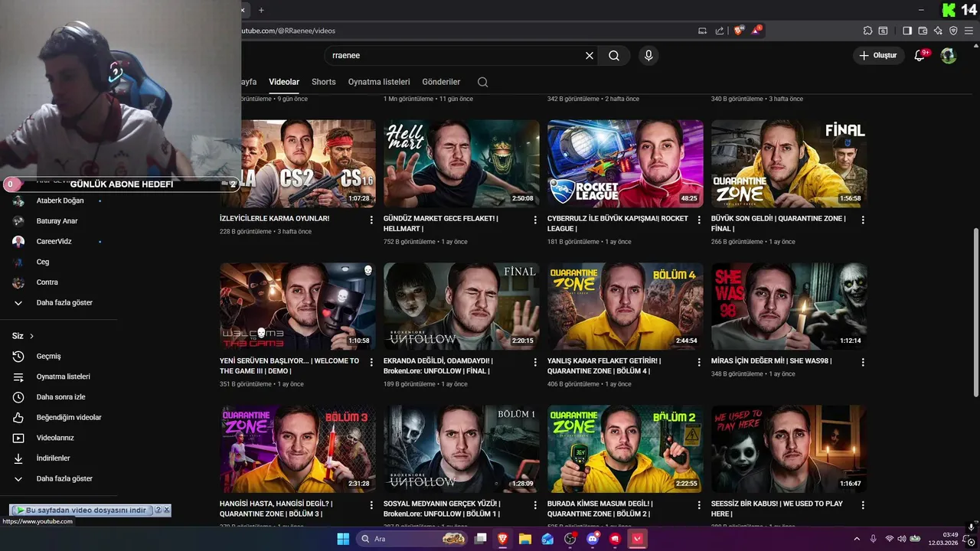Open options for WE USED TO PLAY HERE video

click(863, 505)
